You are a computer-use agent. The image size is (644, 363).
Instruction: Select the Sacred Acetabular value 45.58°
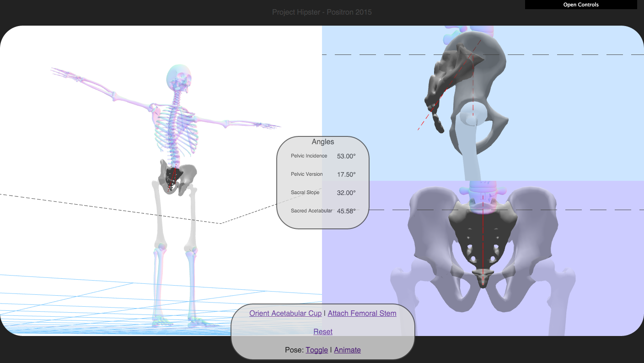tap(346, 211)
